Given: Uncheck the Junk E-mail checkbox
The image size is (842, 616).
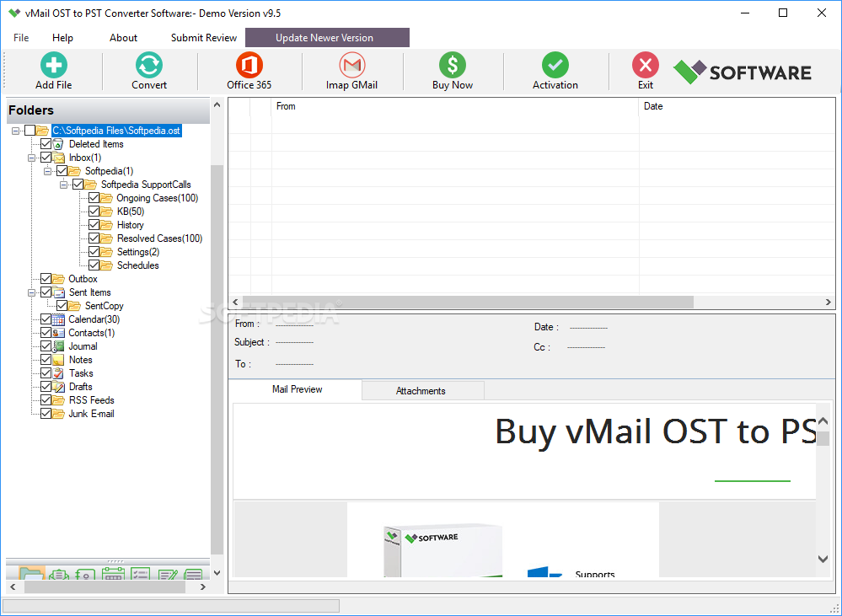Looking at the screenshot, I should (x=46, y=414).
